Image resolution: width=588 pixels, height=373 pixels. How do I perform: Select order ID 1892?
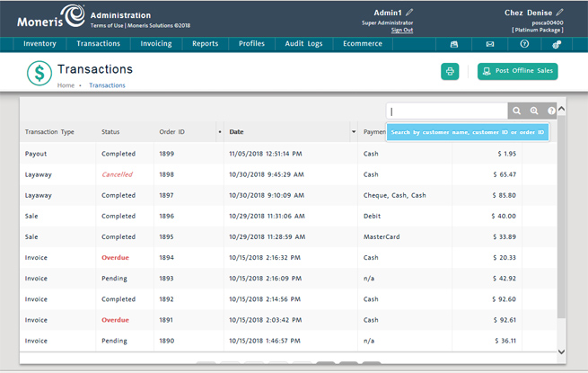[166, 299]
